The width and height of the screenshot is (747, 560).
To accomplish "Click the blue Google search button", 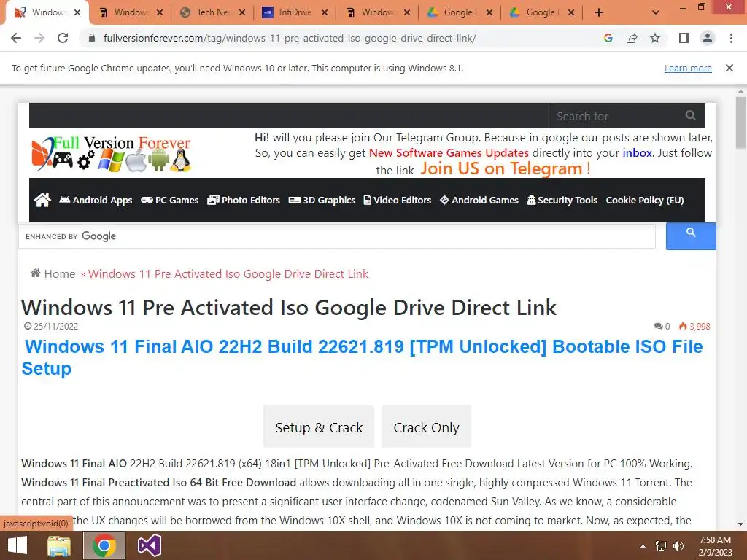I will pyautogui.click(x=691, y=236).
